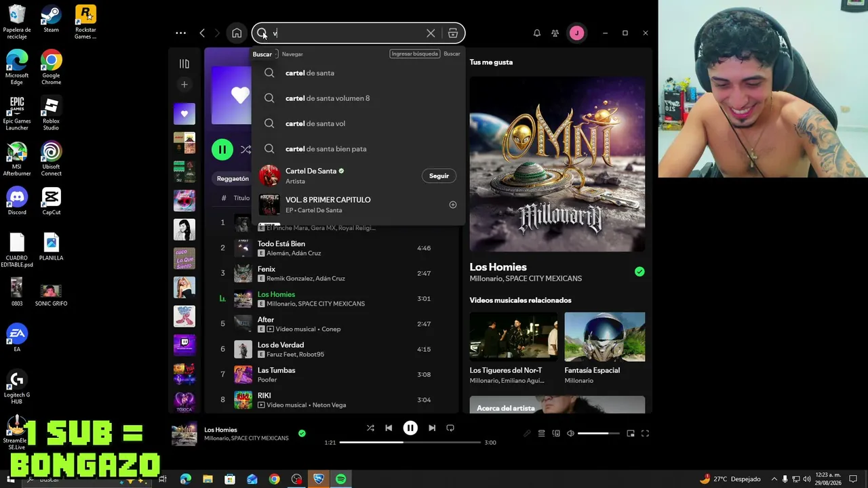Viewport: 868px width, 488px height.
Task: Open Spotify notifications bell
Action: tap(537, 33)
